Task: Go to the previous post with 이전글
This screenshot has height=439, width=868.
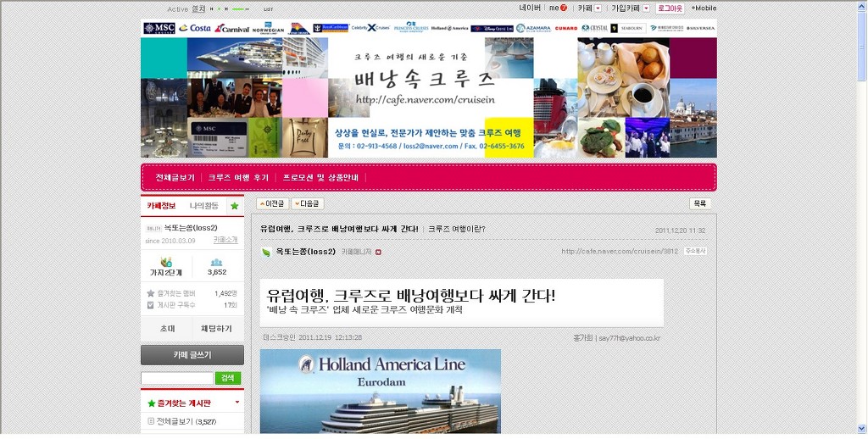Action: point(272,203)
